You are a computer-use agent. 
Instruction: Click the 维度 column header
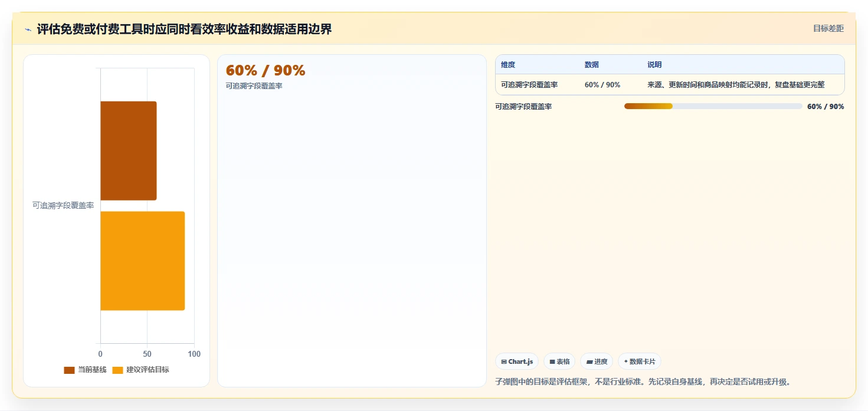pyautogui.click(x=508, y=65)
